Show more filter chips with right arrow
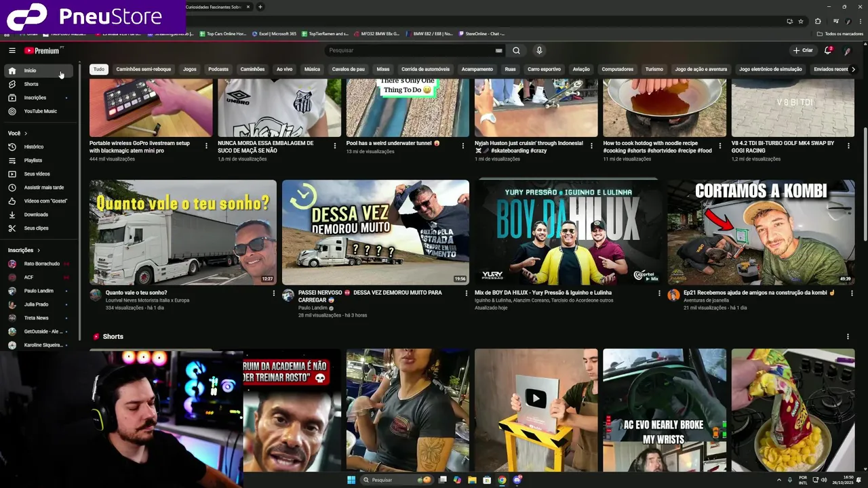This screenshot has width=868, height=488. click(x=853, y=69)
